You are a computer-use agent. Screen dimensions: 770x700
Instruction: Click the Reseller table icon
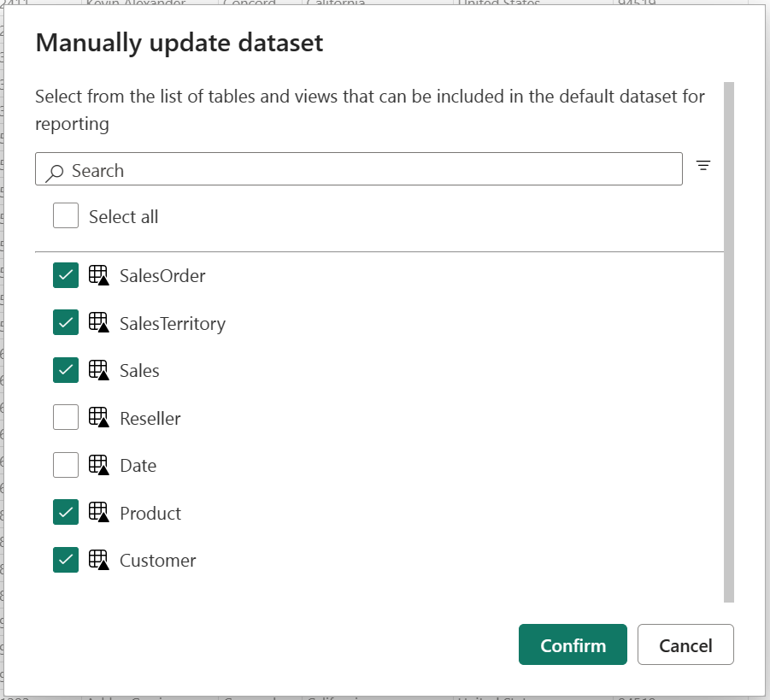[x=100, y=418]
